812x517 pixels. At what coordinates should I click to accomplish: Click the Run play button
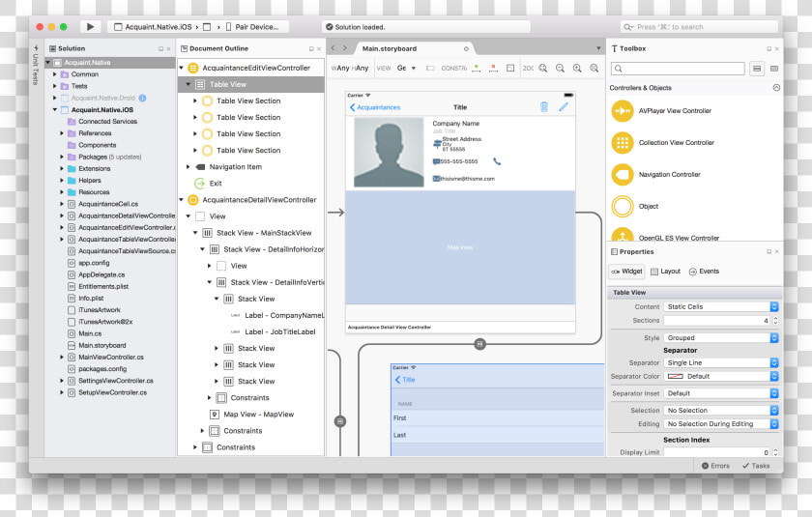91,26
